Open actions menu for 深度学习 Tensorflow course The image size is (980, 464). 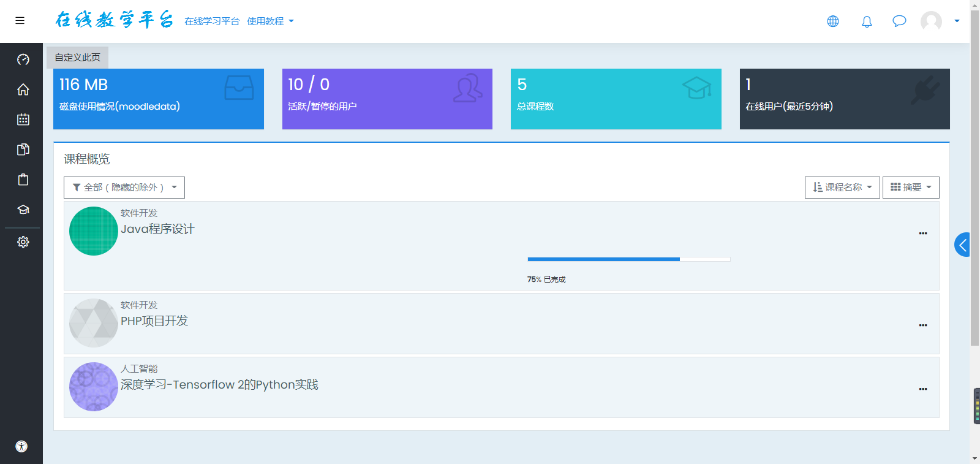pyautogui.click(x=923, y=389)
